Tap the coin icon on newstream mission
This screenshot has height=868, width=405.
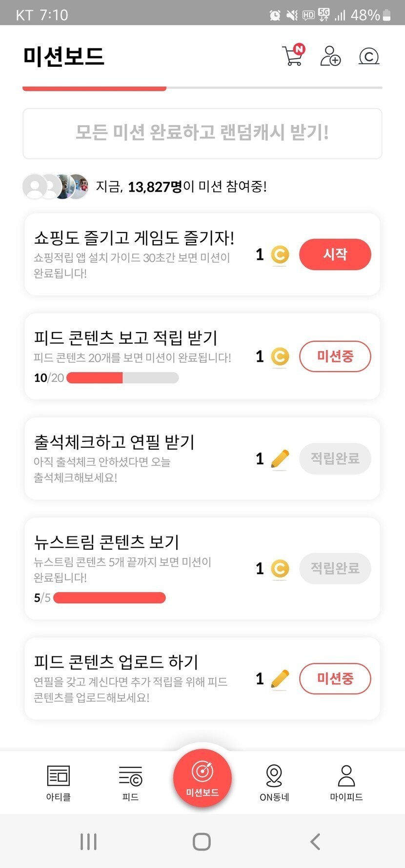coord(280,569)
